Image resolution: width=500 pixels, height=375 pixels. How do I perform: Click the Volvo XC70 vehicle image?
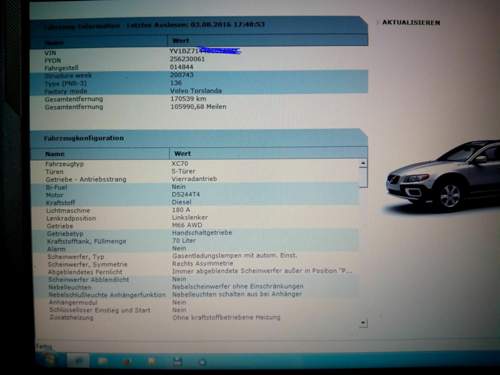441,176
